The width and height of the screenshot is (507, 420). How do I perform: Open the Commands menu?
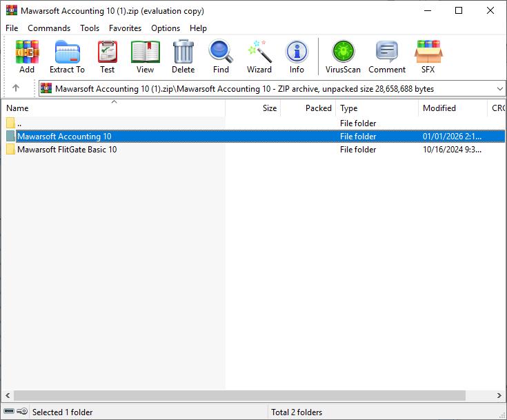click(49, 28)
